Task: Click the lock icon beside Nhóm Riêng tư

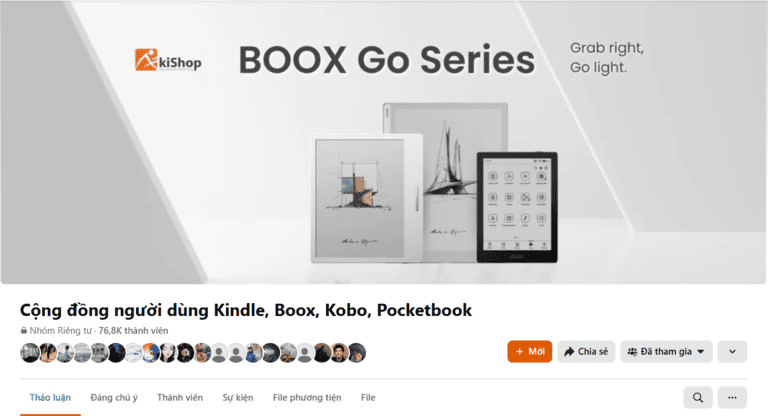Action: point(24,331)
